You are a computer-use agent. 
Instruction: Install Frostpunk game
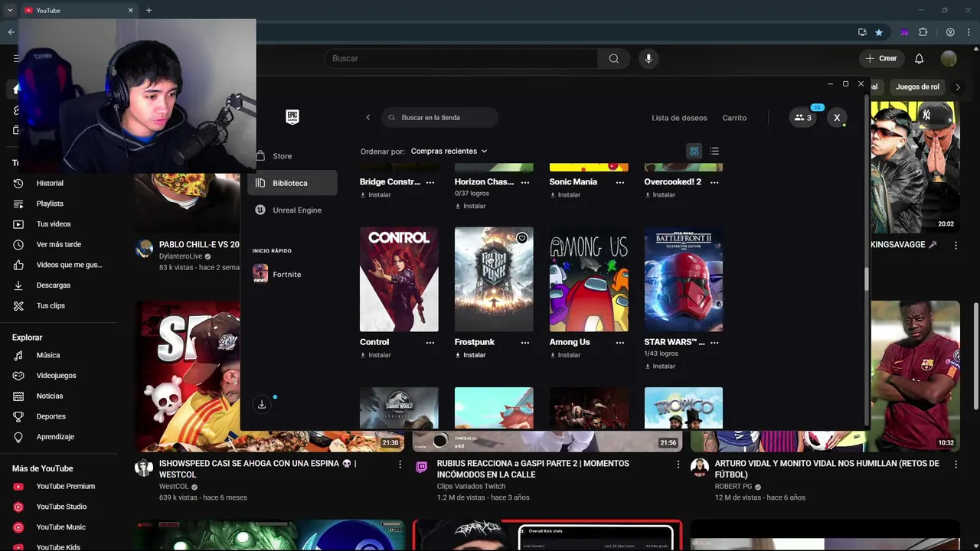[470, 355]
